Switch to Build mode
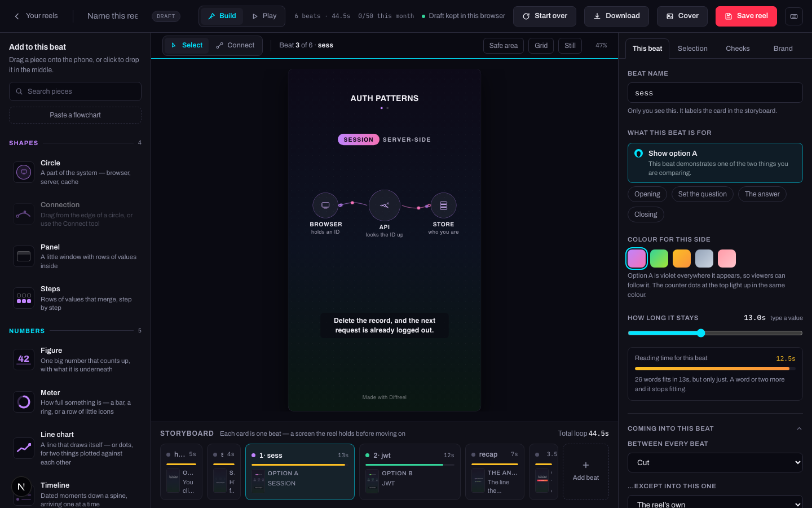This screenshot has width=812, height=508. (222, 16)
